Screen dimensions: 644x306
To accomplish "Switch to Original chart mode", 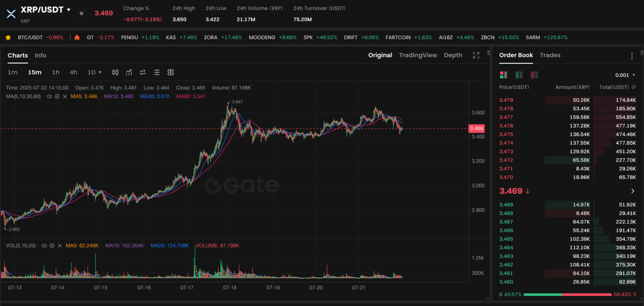I will point(380,55).
